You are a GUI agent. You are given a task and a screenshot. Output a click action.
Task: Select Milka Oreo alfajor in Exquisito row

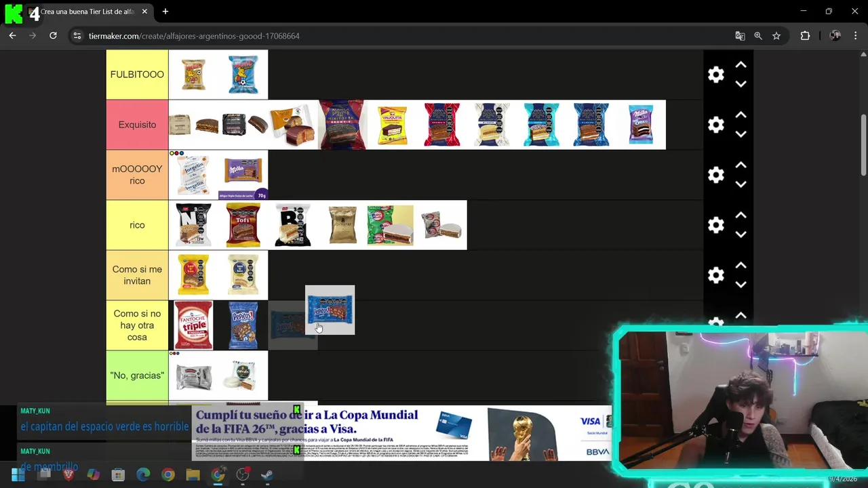point(641,125)
